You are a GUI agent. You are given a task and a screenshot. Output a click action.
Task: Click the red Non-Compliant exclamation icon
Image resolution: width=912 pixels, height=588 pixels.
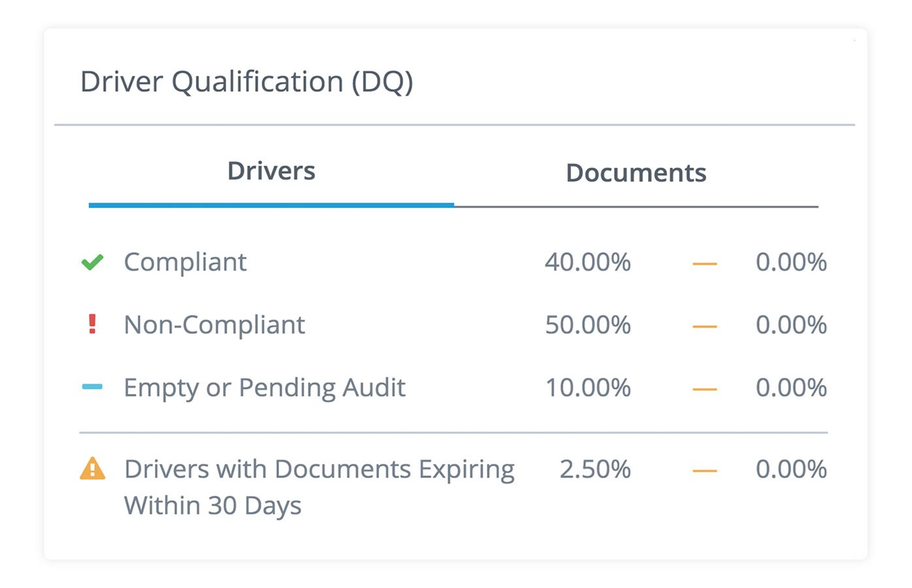[92, 324]
